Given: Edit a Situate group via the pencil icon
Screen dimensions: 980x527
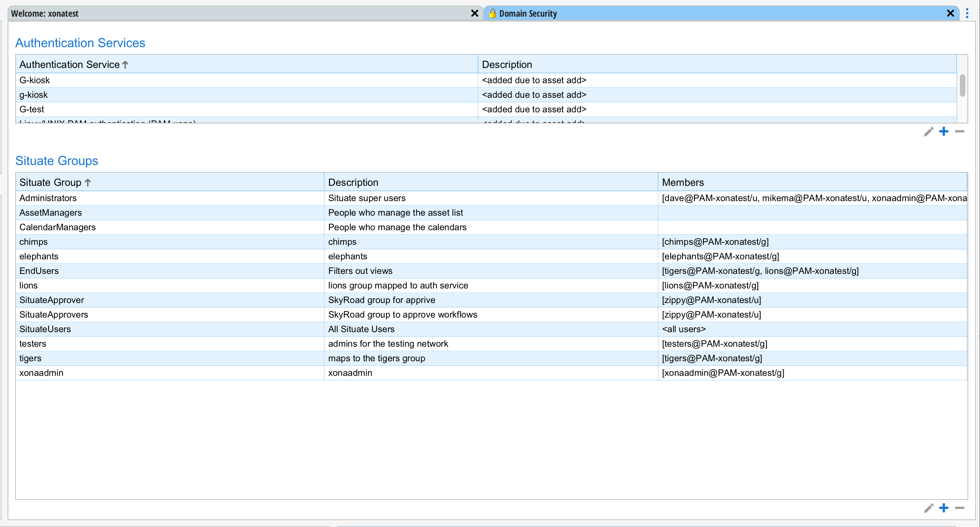Looking at the screenshot, I should click(928, 508).
